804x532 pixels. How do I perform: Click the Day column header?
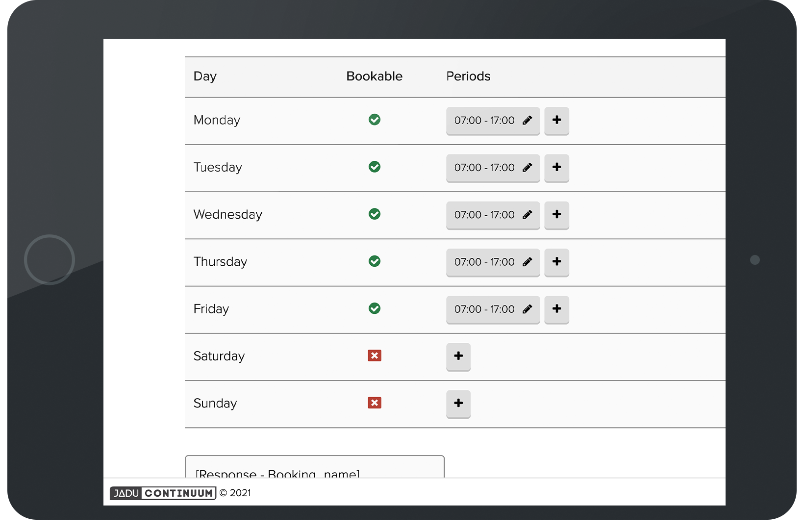205,76
